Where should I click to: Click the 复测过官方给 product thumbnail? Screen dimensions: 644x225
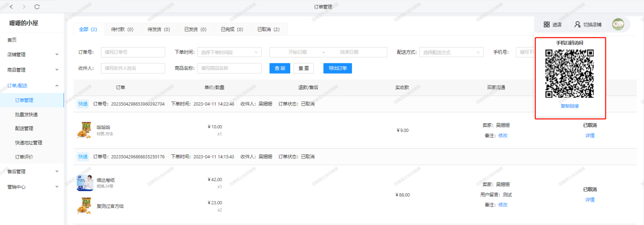pyautogui.click(x=84, y=206)
